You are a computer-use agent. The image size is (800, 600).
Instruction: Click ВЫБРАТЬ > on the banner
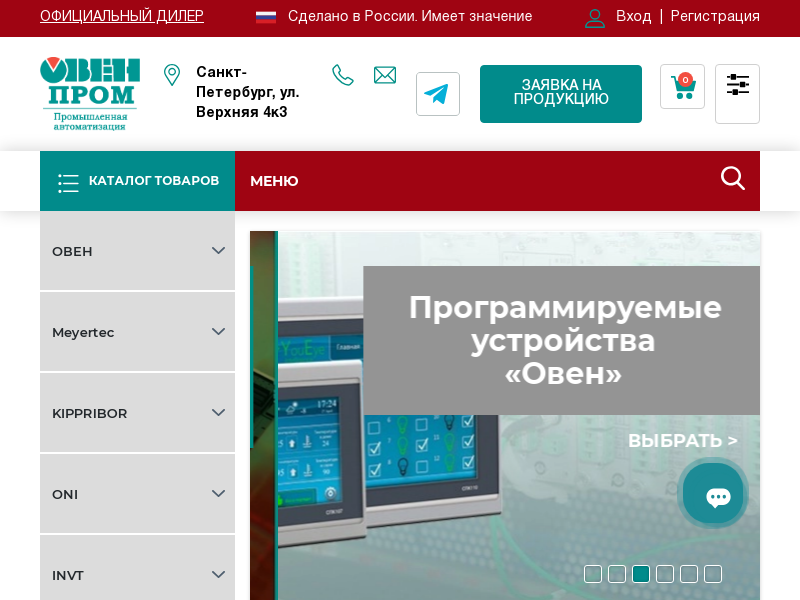click(683, 441)
